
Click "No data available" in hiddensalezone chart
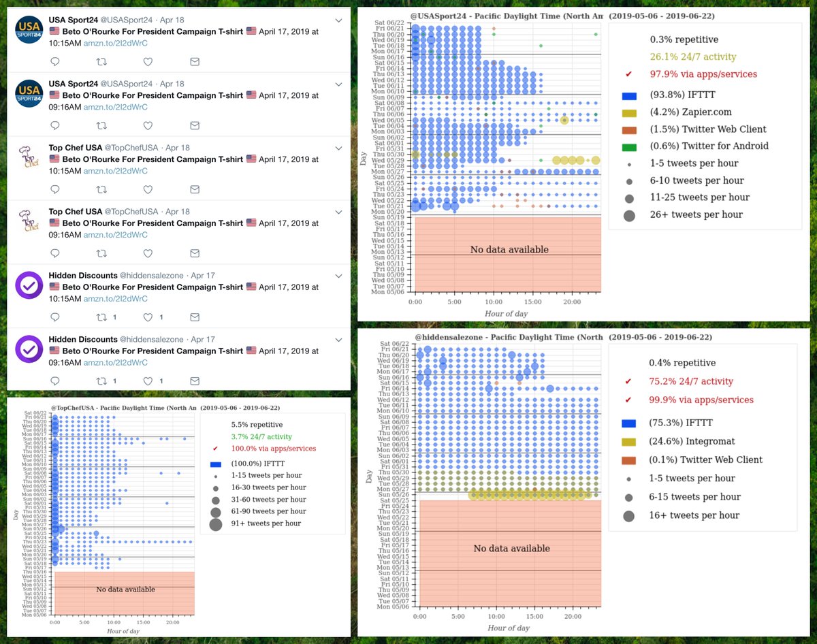(x=511, y=548)
